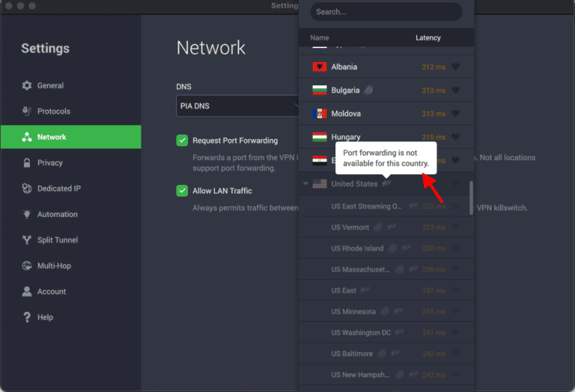575x392 pixels.
Task: Click the Protocols plug icon
Action: 27,111
